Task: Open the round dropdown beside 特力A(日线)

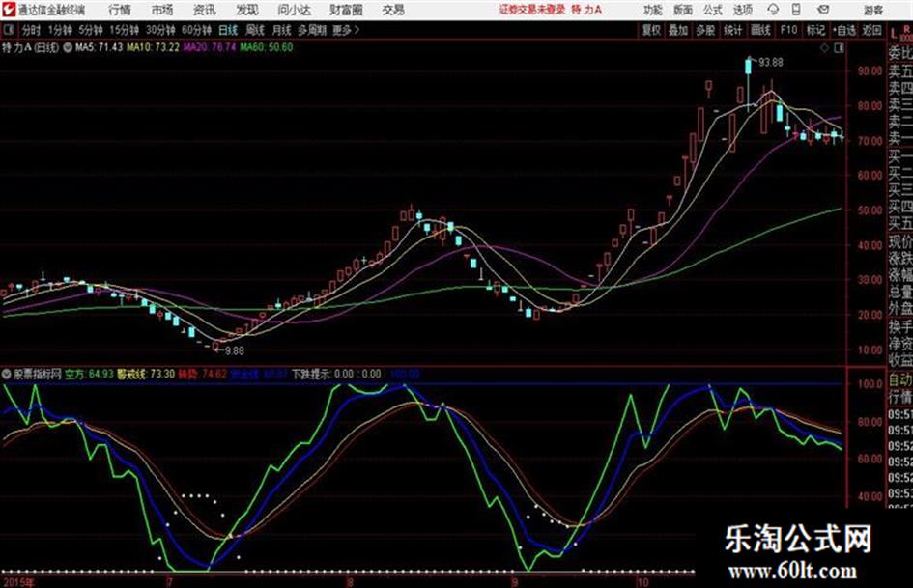Action: click(x=68, y=47)
